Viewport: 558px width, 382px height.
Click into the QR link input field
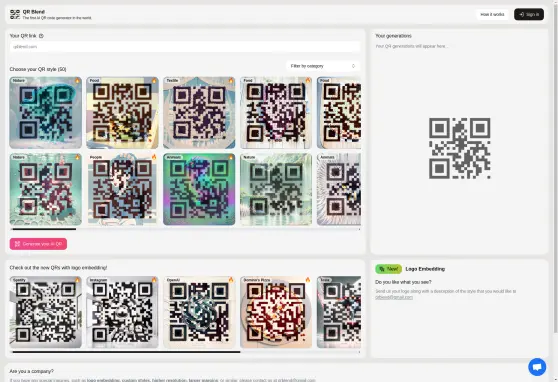(x=185, y=47)
